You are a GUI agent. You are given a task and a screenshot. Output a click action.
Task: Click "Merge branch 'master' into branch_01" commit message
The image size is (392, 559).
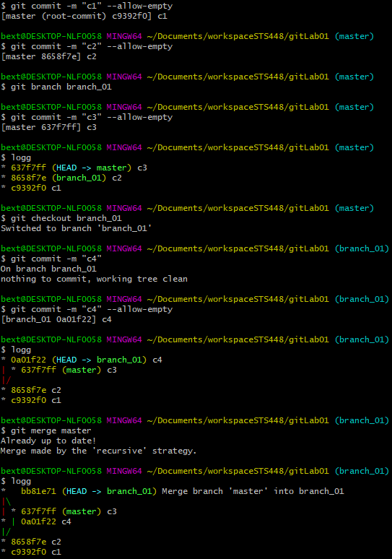pos(253,491)
